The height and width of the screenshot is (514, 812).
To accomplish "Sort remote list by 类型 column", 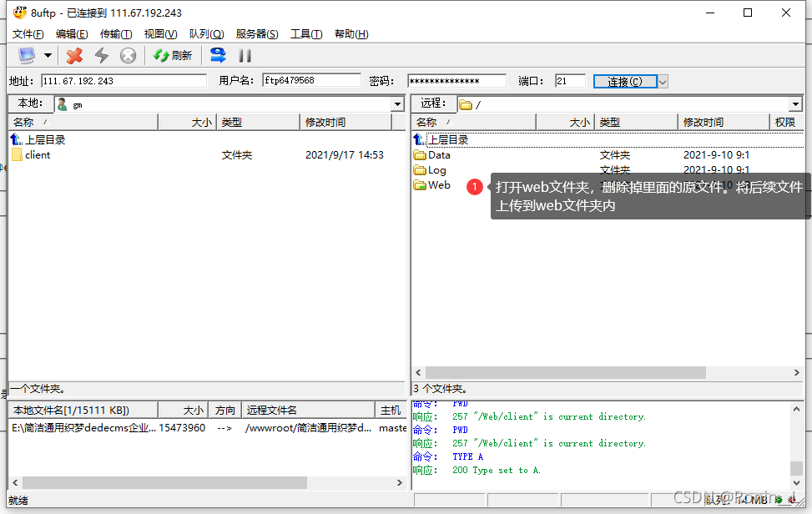I will pos(636,122).
